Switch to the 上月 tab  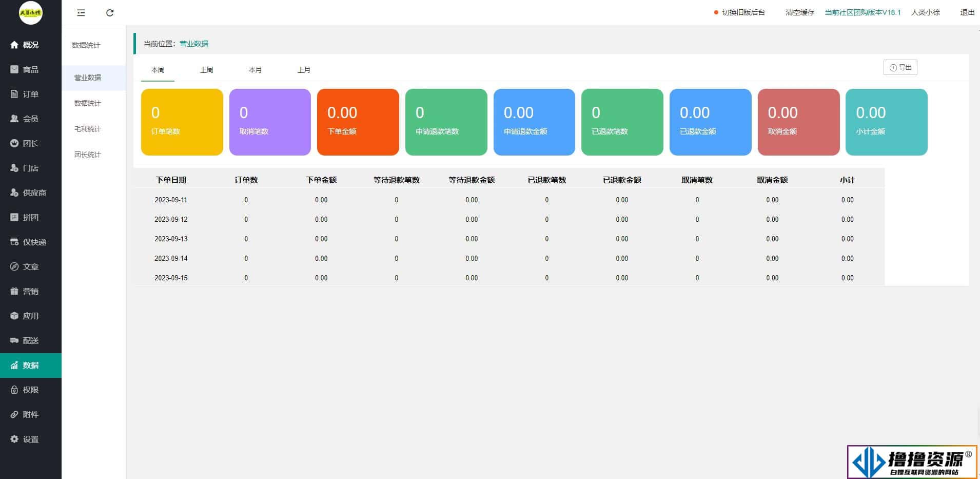[304, 70]
